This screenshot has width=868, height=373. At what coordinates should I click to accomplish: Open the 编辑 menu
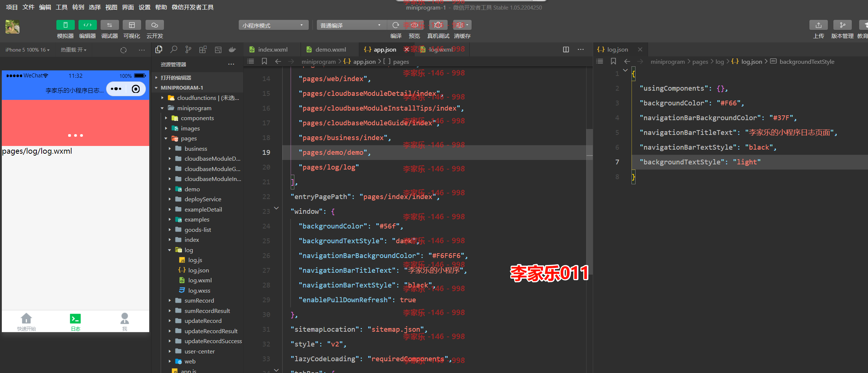45,7
